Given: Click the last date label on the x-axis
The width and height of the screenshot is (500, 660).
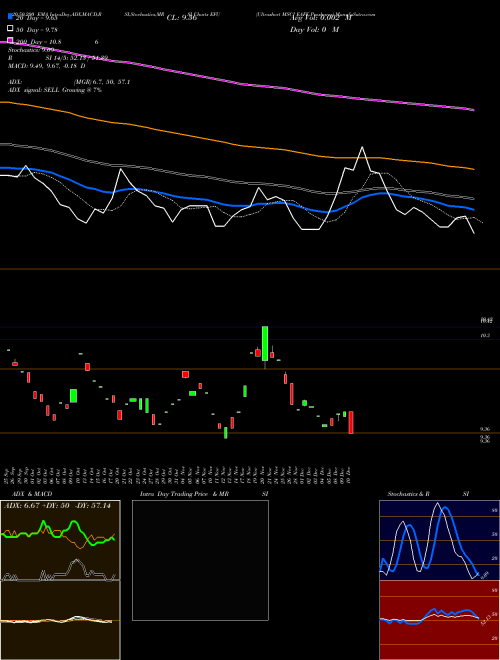Looking at the screenshot, I should click(x=349, y=474).
